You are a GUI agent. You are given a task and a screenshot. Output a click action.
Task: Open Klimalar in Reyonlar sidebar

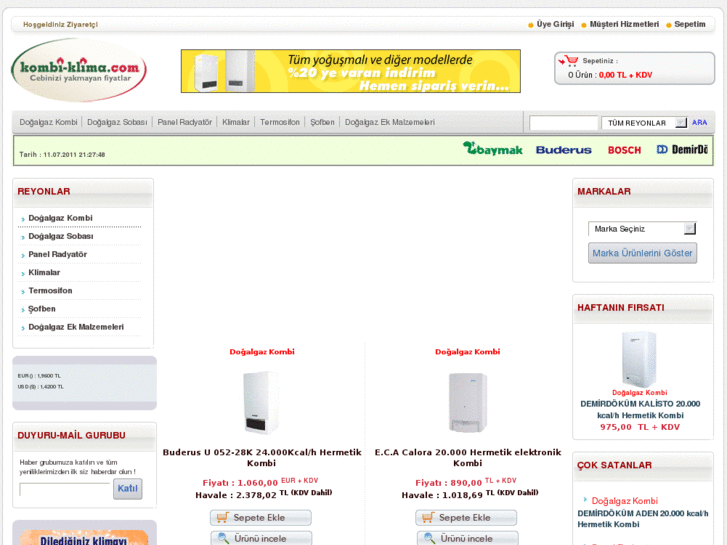point(44,272)
